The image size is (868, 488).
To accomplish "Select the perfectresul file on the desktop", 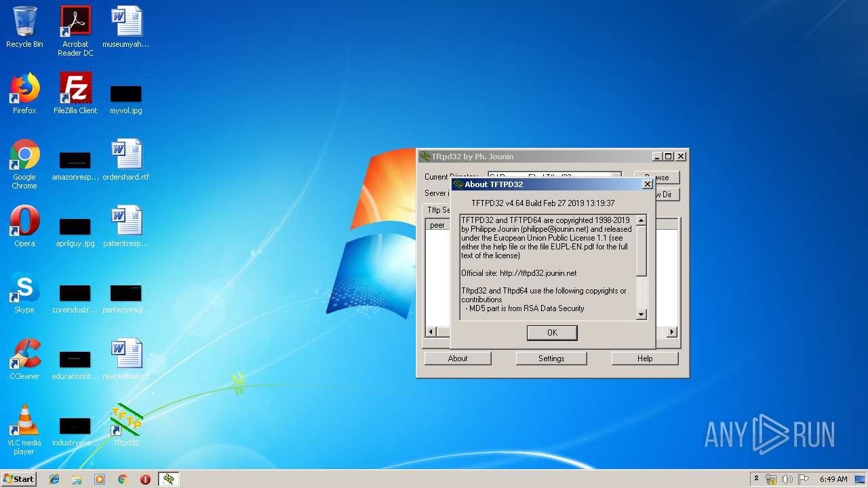I will 126,297.
